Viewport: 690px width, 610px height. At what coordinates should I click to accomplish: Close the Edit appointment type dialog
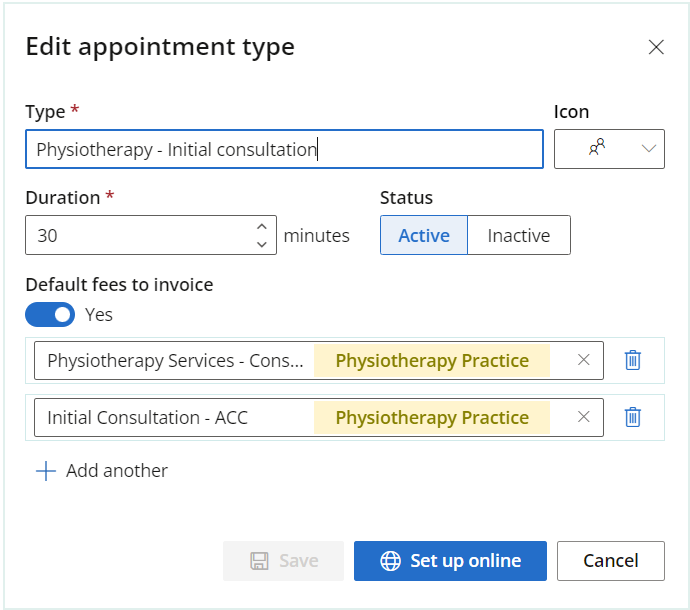(656, 47)
